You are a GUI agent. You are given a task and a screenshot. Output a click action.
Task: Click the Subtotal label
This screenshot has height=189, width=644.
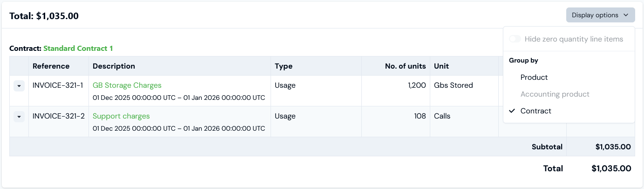(547, 147)
